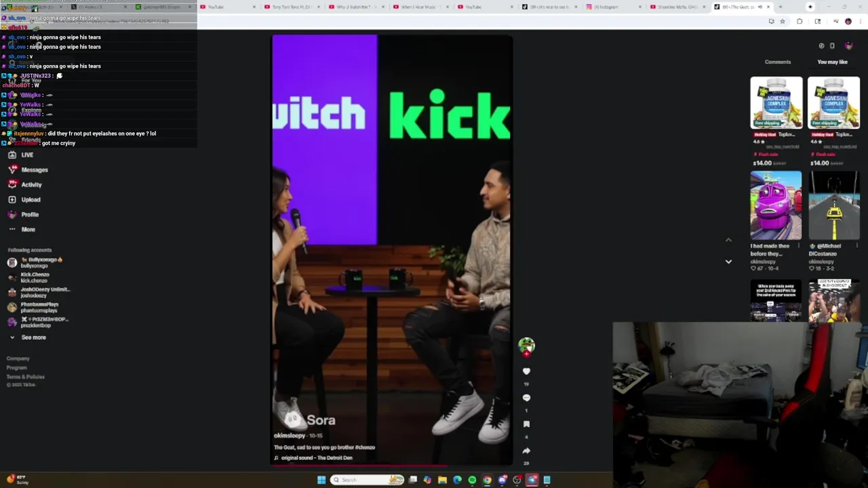The image size is (868, 488).
Task: Open the Bullyxonxgo following account
Action: [35, 262]
